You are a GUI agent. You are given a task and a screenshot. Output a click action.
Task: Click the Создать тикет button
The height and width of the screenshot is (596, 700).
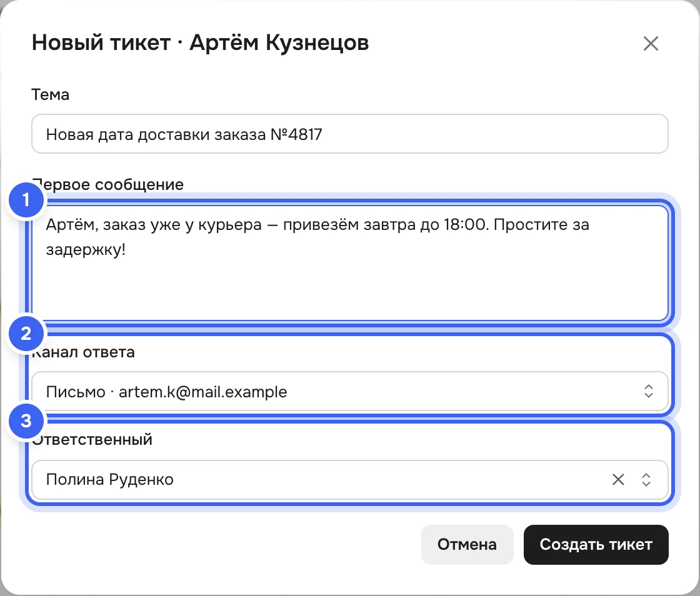coord(596,544)
